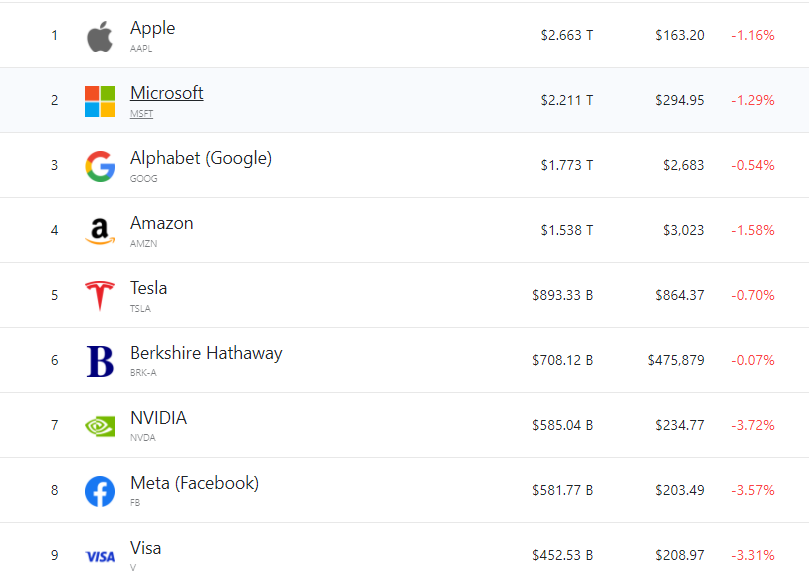Click the NVIDIA company name
The image size is (809, 584).
(x=158, y=418)
